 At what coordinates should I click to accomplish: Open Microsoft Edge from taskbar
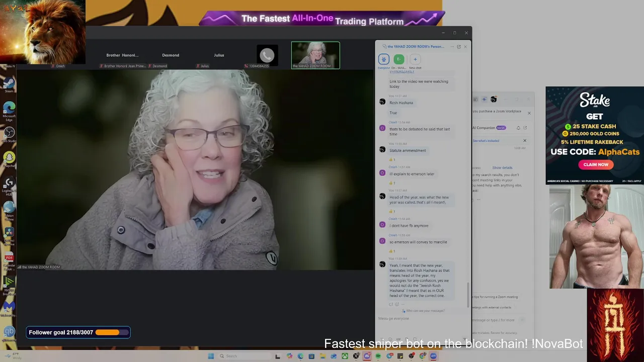pos(300,356)
